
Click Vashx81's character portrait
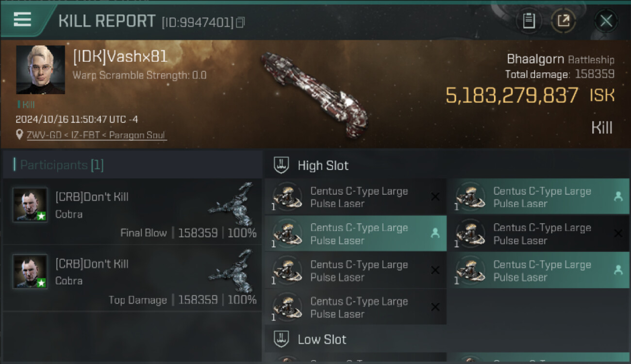pos(40,69)
